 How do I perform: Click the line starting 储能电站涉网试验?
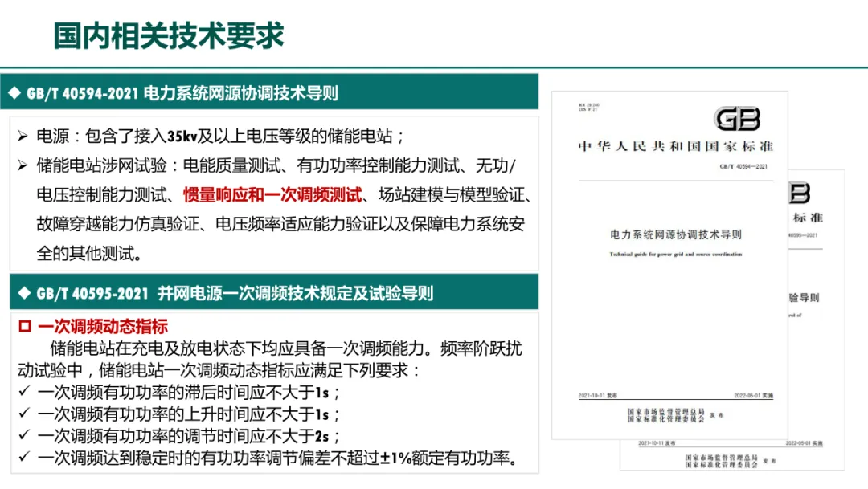[x=276, y=165]
